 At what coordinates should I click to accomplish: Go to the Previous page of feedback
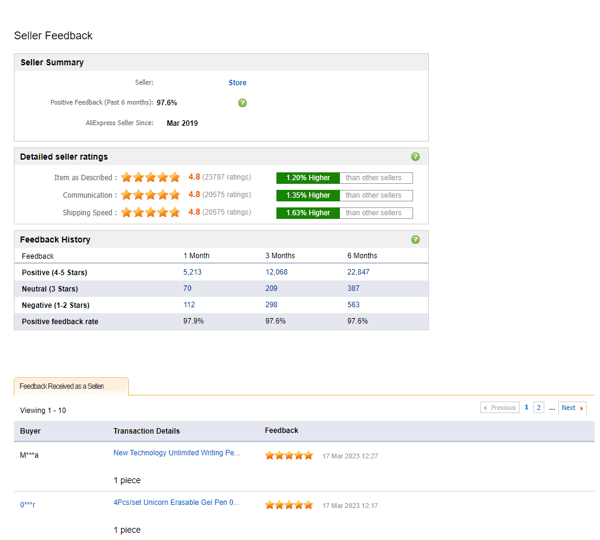500,408
